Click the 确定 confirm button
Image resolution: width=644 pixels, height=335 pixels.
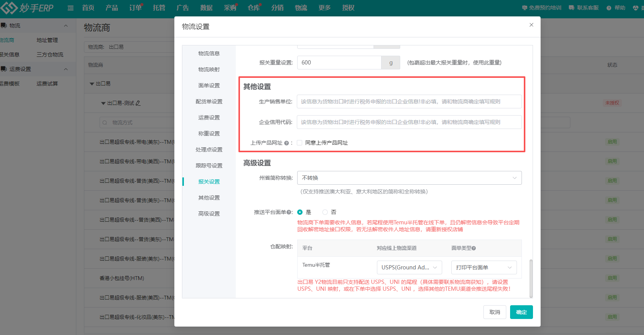(521, 312)
